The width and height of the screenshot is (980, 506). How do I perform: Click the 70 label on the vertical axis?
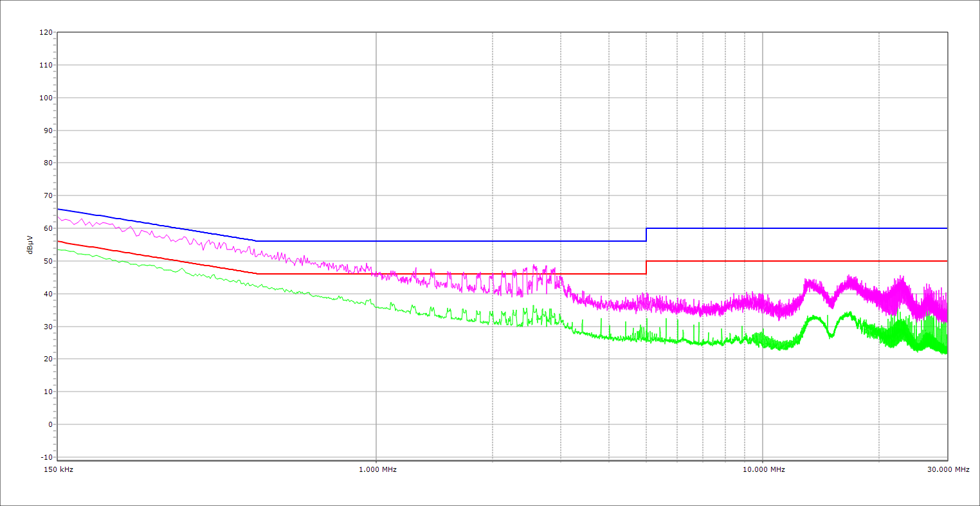[x=48, y=195]
